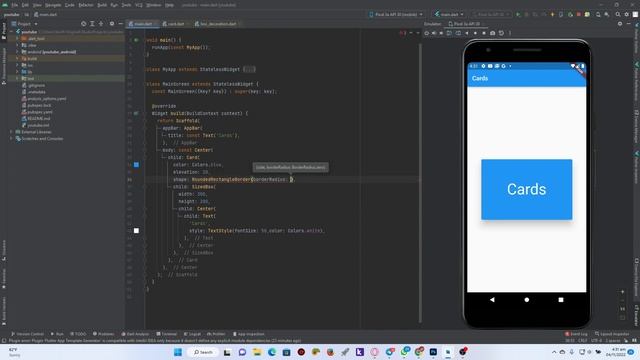Click the Flutter Hot Reload lightning icon
This screenshot has width=640, height=360.
click(552, 14)
